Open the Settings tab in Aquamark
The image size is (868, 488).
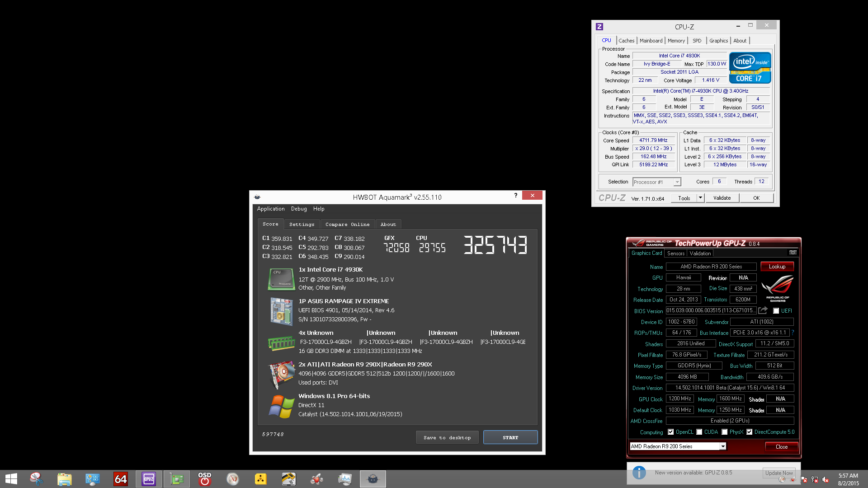pos(302,224)
